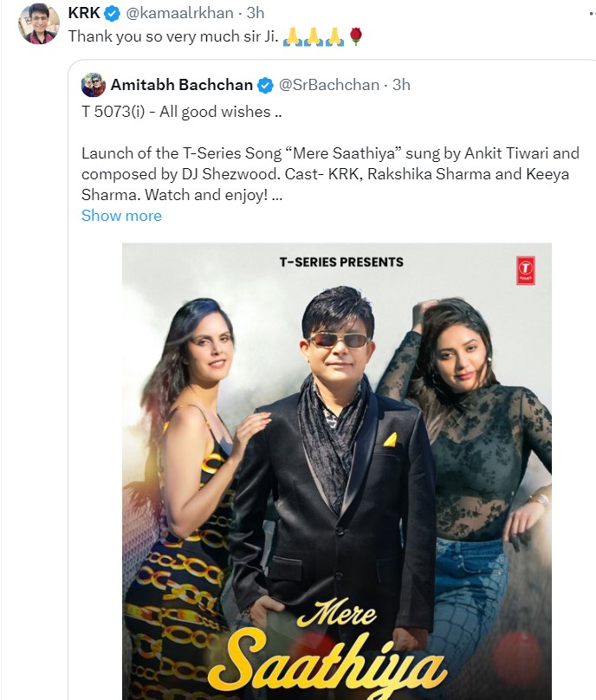
Task: Open Amitabh Bachchan's profile name link
Action: point(181,85)
